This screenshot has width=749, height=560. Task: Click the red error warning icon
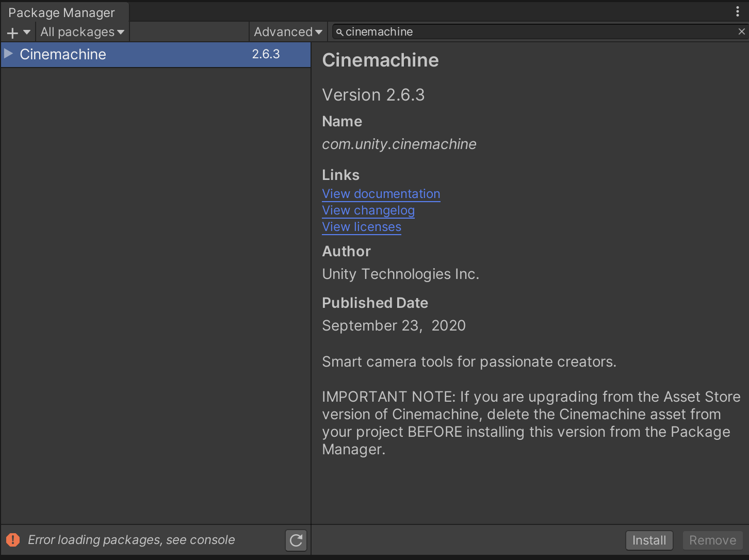13,540
